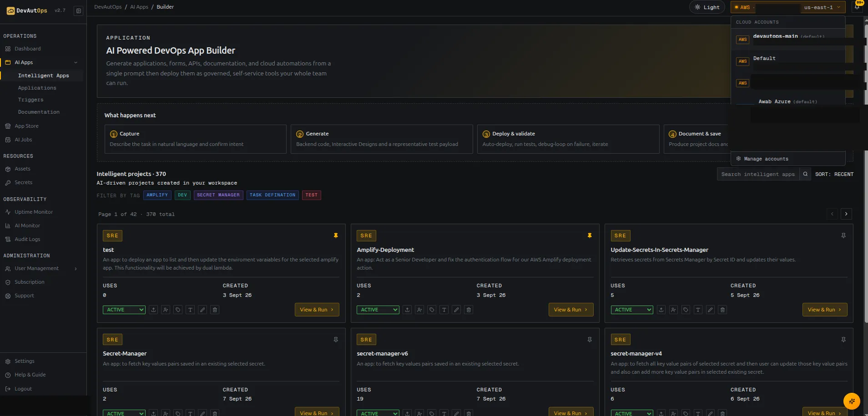This screenshot has height=416, width=868.
Task: Unpin the 'test' project card
Action: tap(336, 236)
